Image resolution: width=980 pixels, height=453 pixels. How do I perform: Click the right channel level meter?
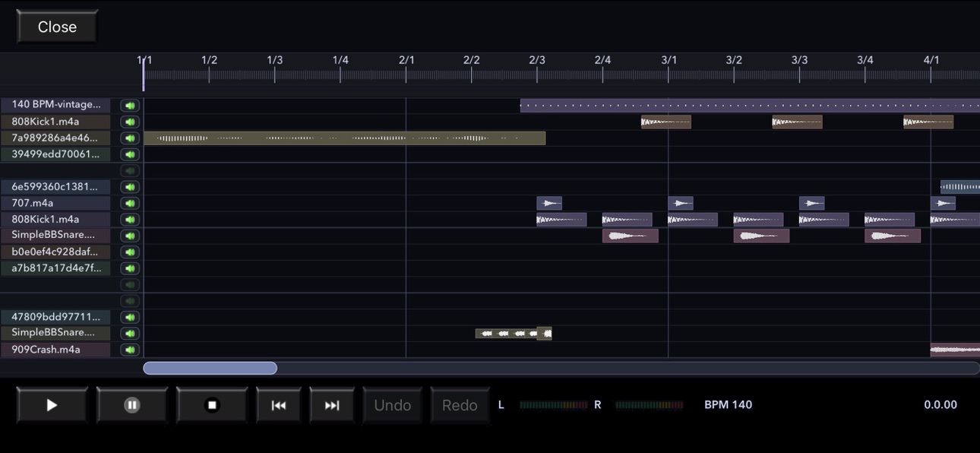[x=650, y=405]
